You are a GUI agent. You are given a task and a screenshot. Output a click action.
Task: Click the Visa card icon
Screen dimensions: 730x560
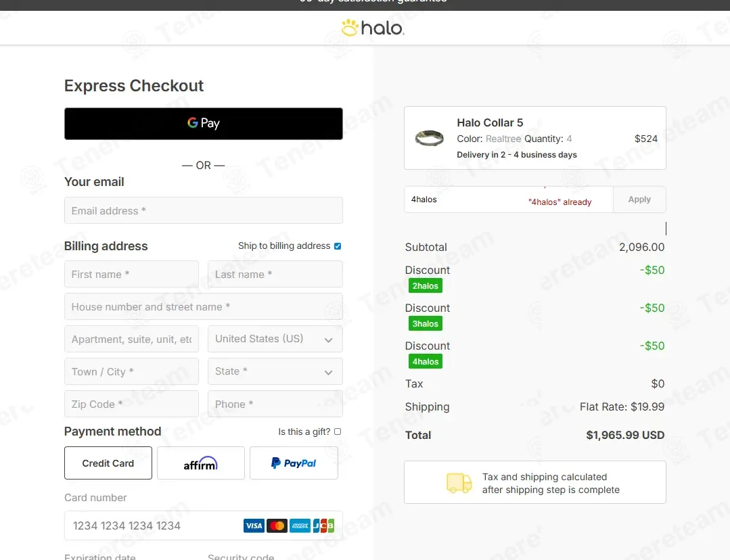254,526
